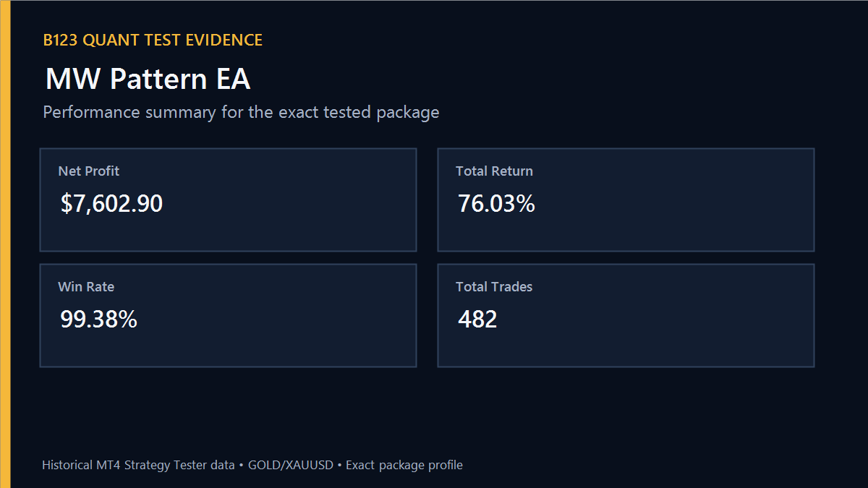Click the Historical MT4 Strategy Tester footer text
This screenshot has width=868, height=488.
click(138, 465)
